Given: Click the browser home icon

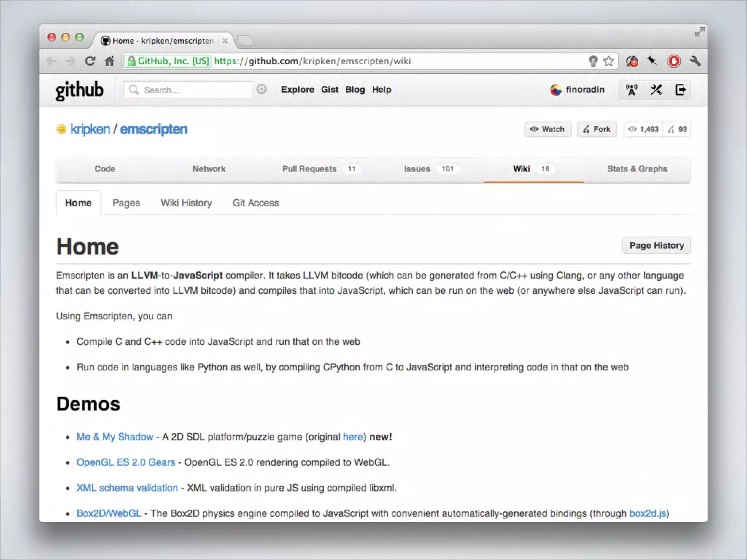Looking at the screenshot, I should [x=109, y=61].
